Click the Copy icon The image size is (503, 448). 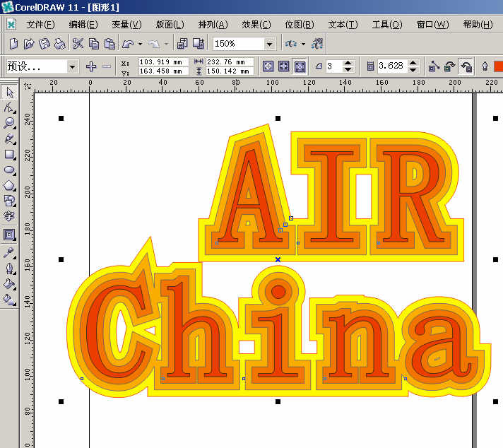coord(94,44)
